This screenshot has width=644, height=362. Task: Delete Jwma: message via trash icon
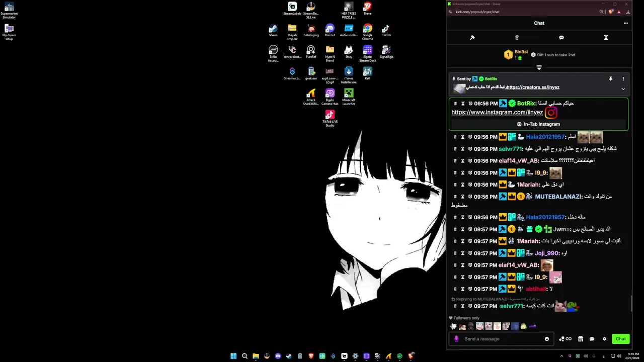coord(455,229)
